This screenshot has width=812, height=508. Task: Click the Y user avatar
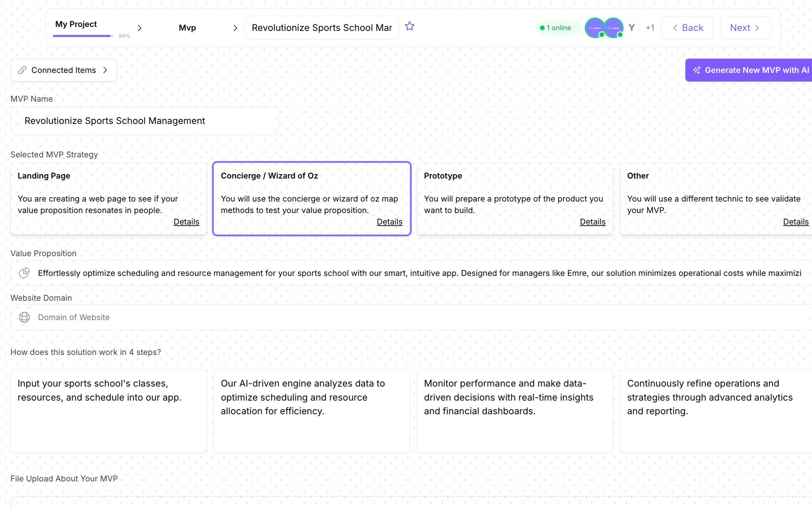tap(632, 28)
